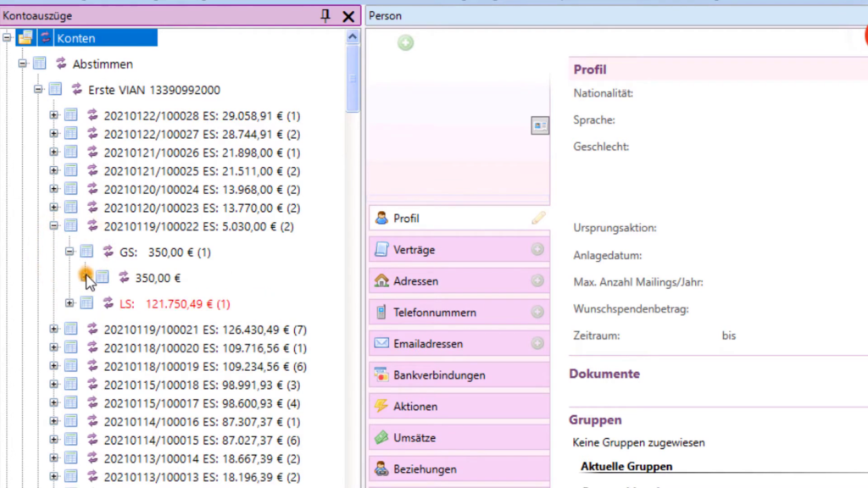Open the Beziehungen section

tap(459, 469)
